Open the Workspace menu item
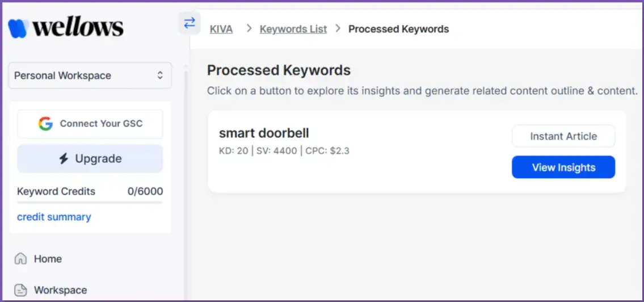The image size is (644, 302). 60,290
